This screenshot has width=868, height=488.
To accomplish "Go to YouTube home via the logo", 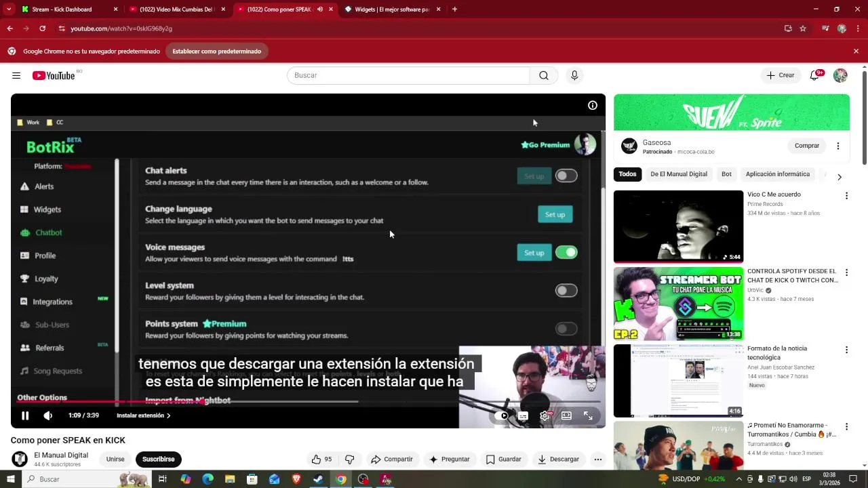I will (x=54, y=75).
